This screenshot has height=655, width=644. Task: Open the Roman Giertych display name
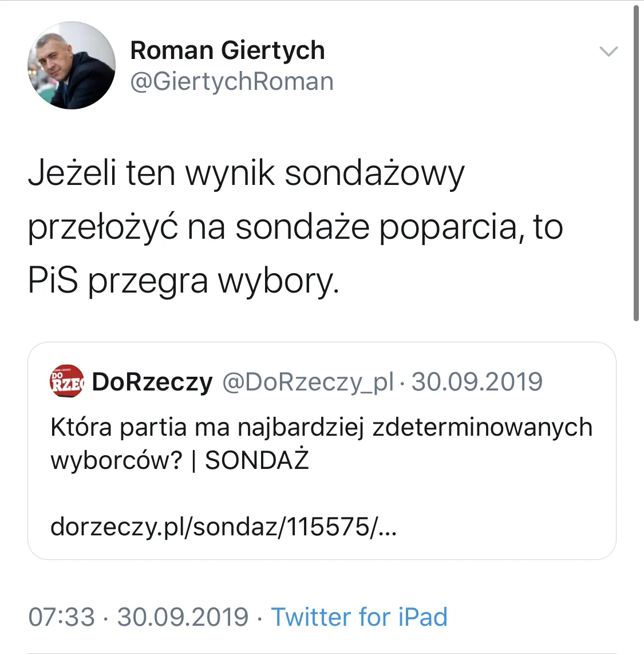227,50
